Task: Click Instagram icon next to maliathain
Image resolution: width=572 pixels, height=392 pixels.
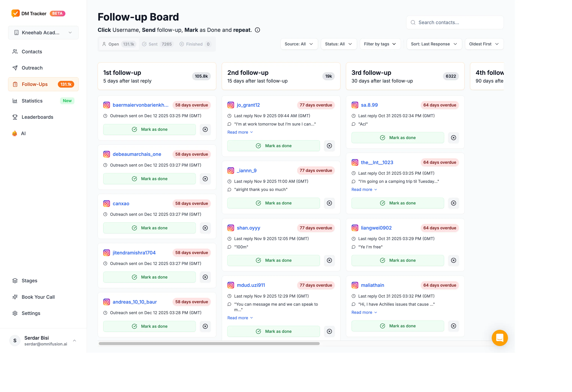Action: tap(355, 285)
